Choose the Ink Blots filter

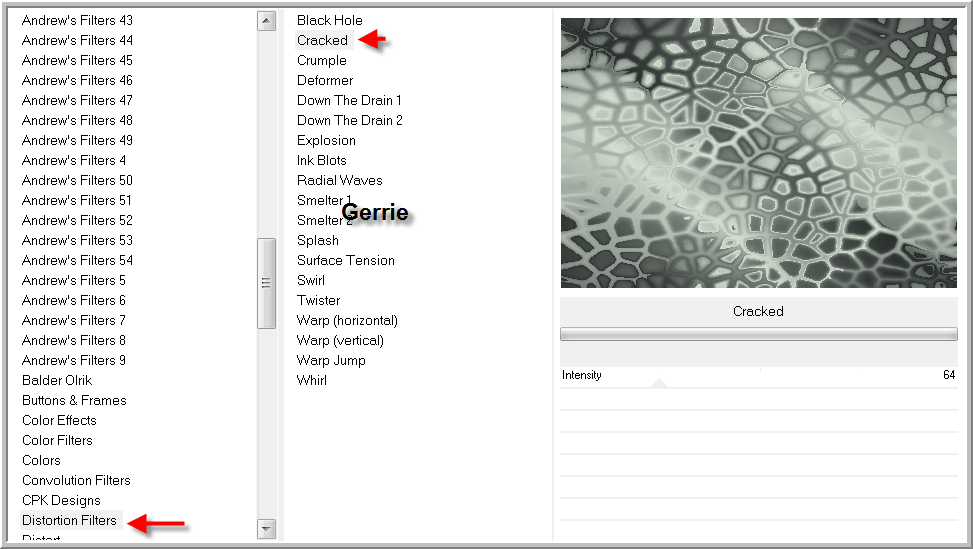[321, 160]
